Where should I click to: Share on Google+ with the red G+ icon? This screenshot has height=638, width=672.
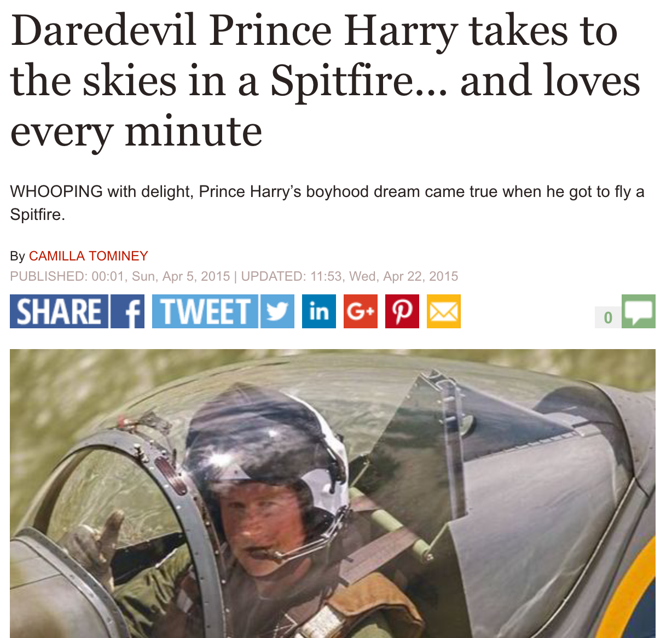(361, 311)
